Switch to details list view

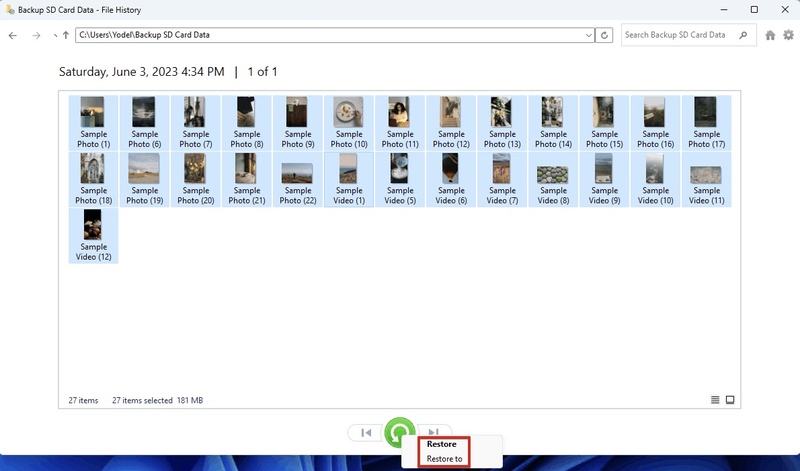coord(715,400)
